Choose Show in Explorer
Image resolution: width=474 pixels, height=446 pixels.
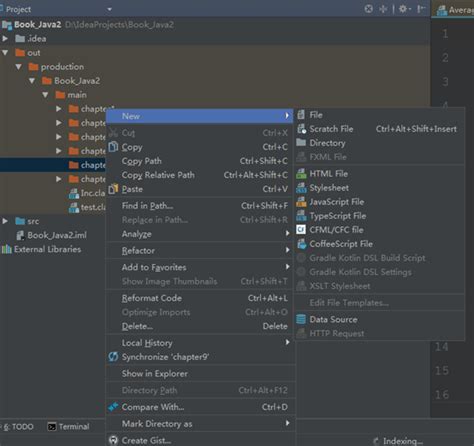200,373
